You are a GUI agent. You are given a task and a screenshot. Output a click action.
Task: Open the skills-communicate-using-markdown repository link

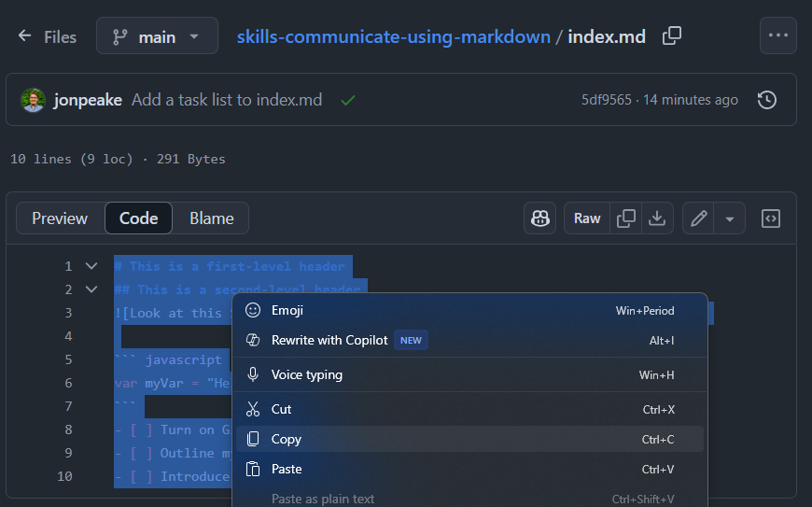[394, 36]
